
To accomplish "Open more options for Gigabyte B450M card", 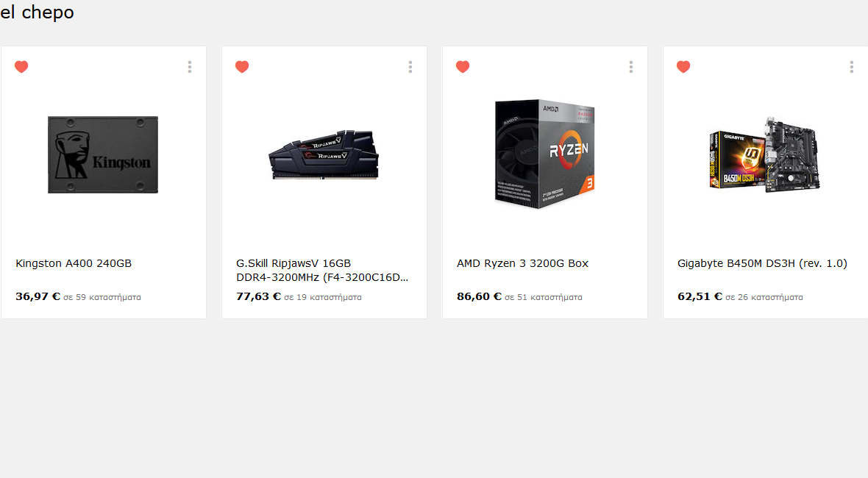I will click(x=851, y=67).
